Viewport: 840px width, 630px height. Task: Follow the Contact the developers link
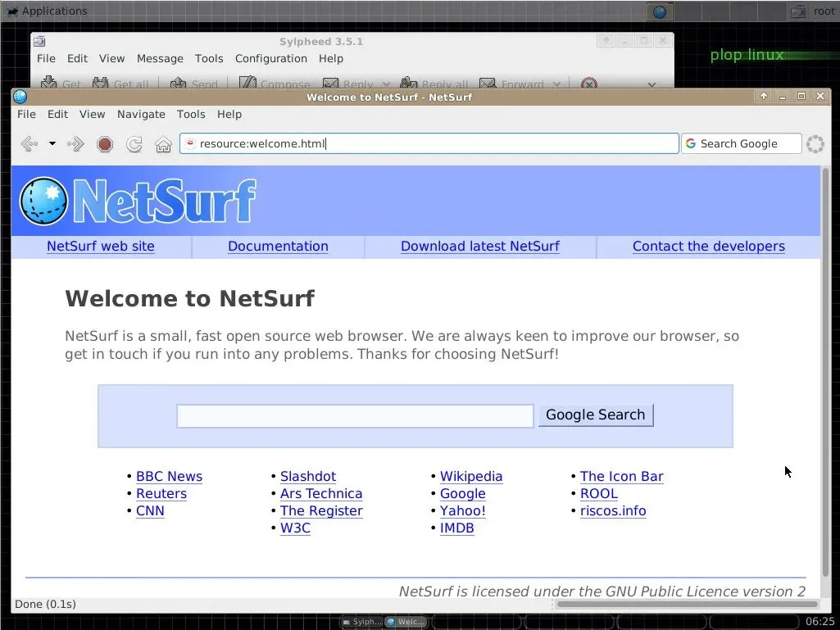pos(709,247)
